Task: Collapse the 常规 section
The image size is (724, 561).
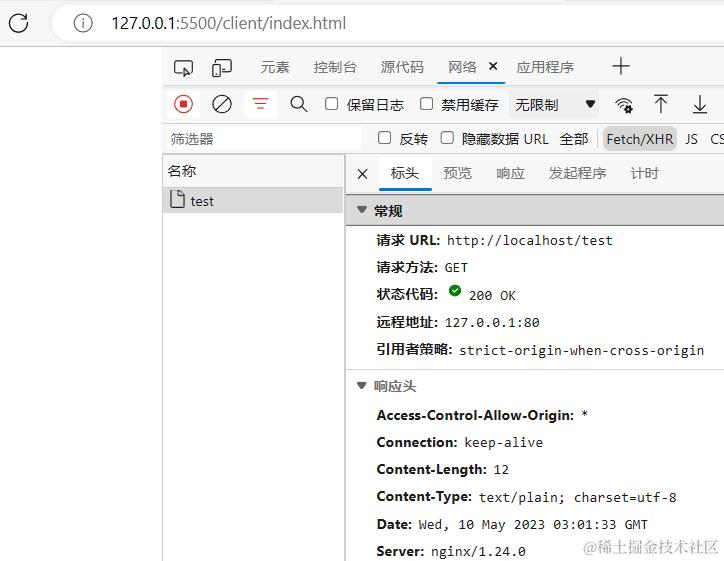Action: point(362,210)
